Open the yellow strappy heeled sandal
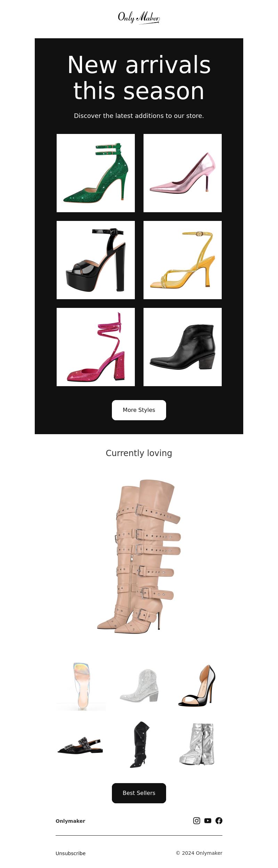The height and width of the screenshot is (868, 278). pyautogui.click(x=182, y=260)
